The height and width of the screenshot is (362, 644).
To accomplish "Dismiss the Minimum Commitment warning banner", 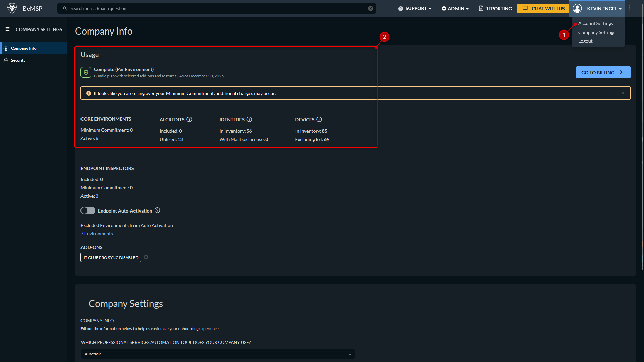I will (623, 93).
